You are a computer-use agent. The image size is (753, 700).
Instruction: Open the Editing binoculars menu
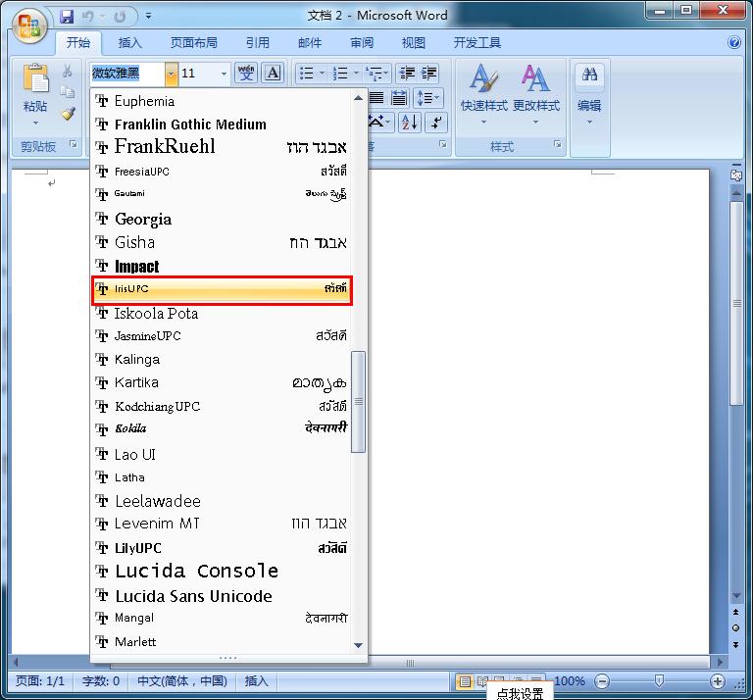[x=589, y=93]
